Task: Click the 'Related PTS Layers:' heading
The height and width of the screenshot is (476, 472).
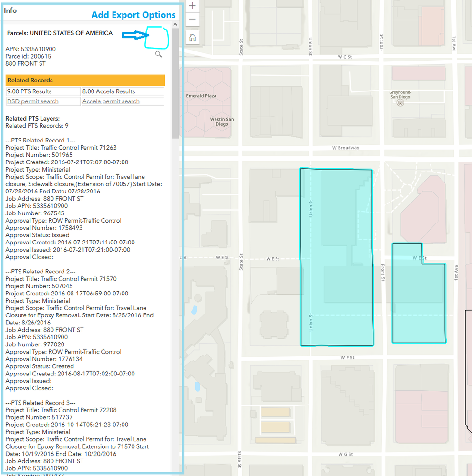Action: click(x=32, y=118)
